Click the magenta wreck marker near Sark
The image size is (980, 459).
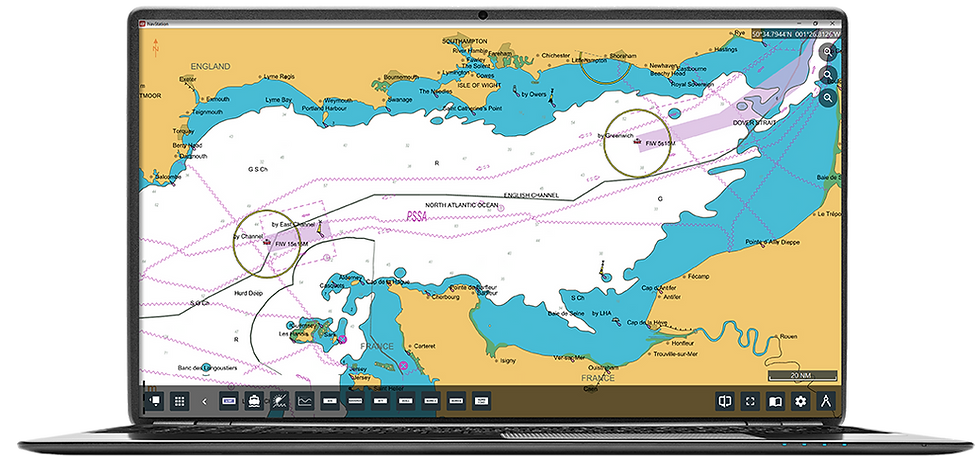tap(342, 338)
